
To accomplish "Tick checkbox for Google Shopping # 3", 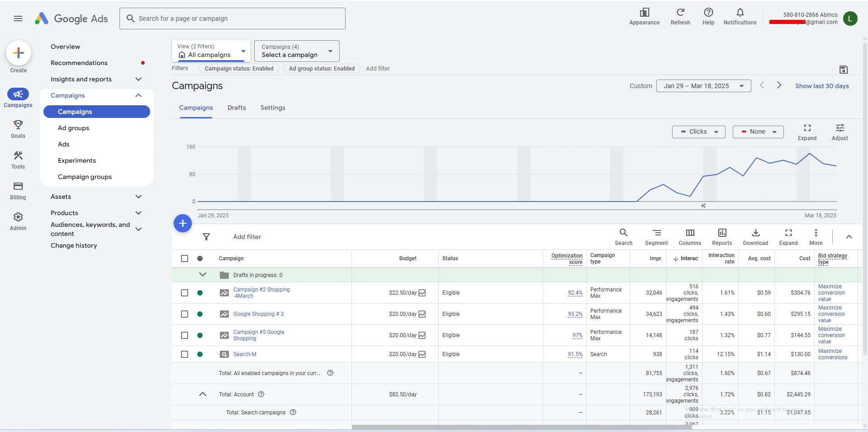I will pos(185,314).
